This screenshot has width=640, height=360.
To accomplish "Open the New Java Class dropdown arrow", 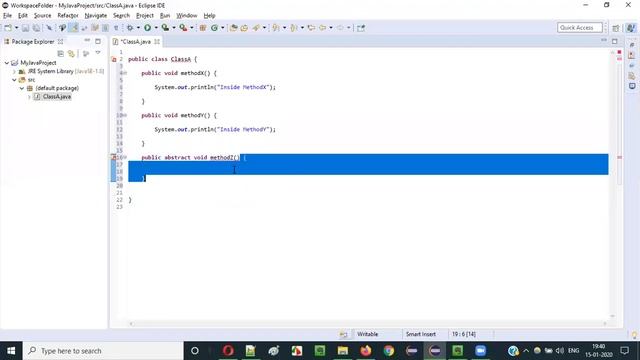I will 222,28.
